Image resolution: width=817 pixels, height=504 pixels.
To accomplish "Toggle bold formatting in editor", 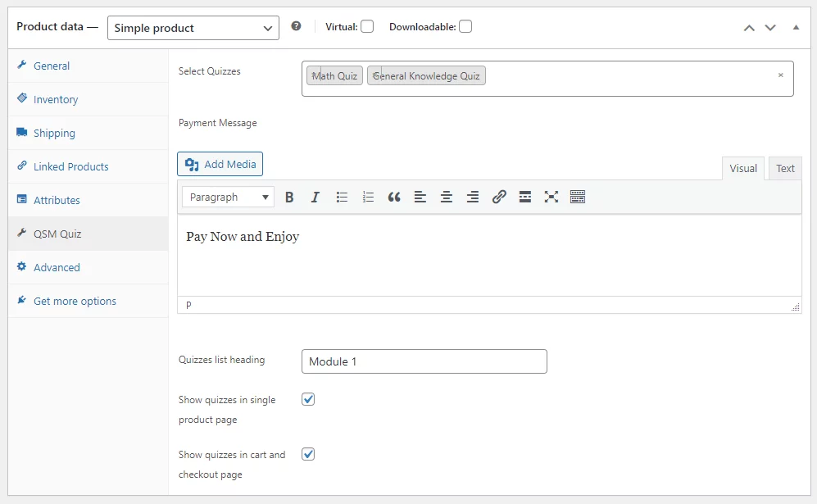I will tap(289, 197).
